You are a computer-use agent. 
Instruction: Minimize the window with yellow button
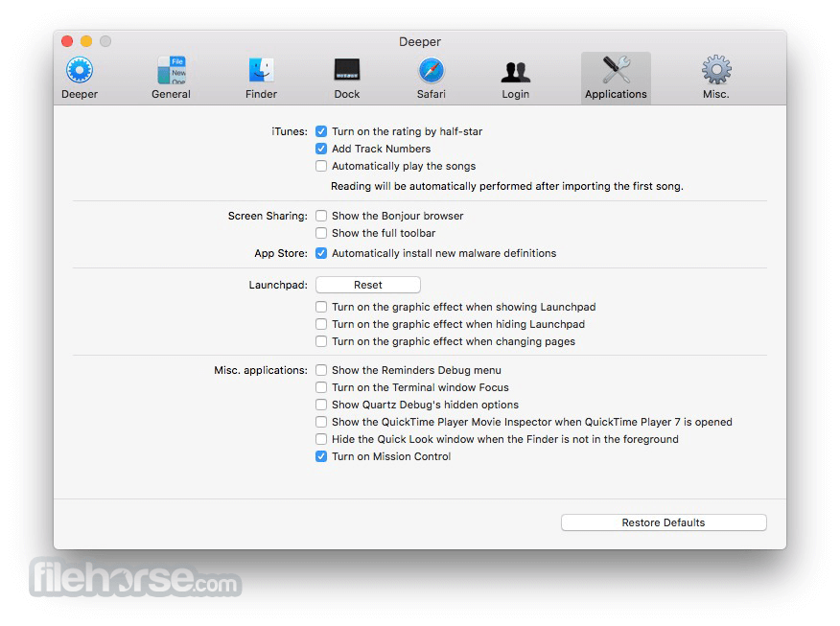click(x=86, y=41)
